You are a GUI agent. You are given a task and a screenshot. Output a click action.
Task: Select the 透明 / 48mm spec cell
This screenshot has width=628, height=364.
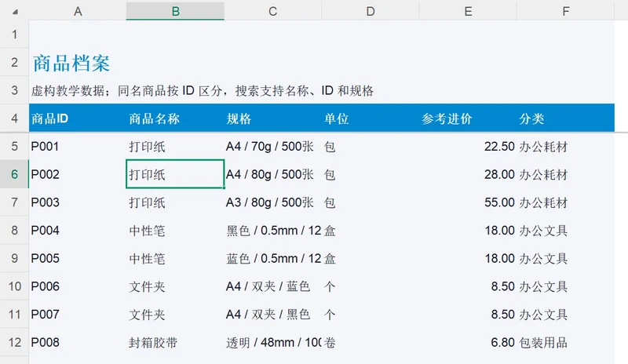coord(272,342)
